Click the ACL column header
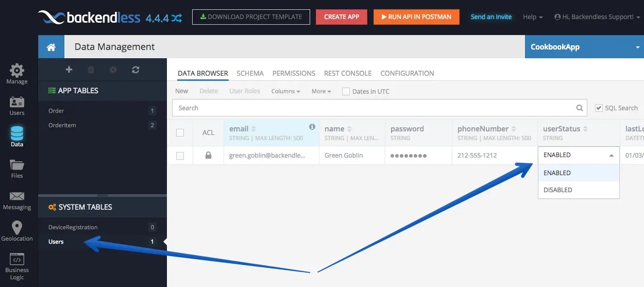Screen dimensions: 644x287 point(208,132)
